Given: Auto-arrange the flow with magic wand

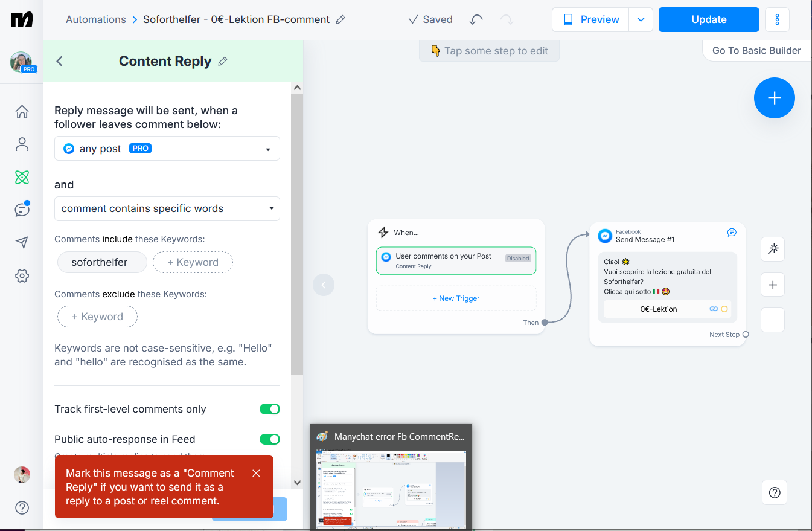Looking at the screenshot, I should coord(773,249).
